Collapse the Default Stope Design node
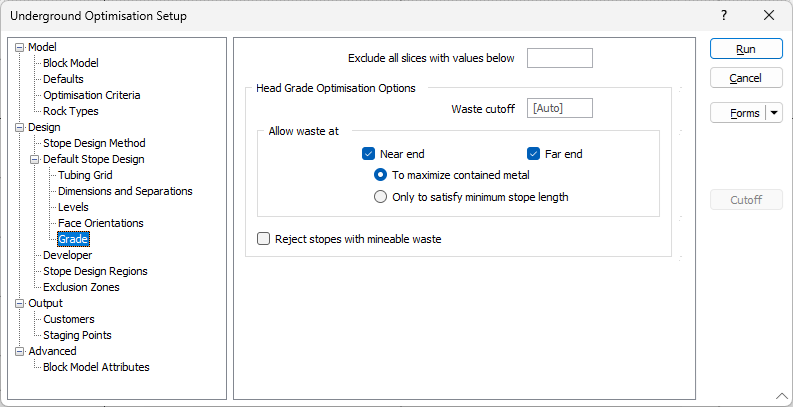The image size is (793, 407). click(x=35, y=159)
